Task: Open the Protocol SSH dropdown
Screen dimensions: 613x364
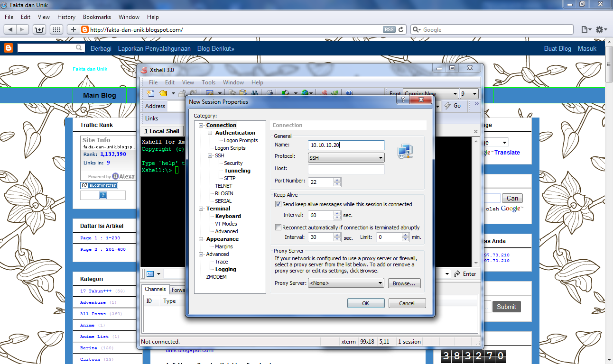Action: click(x=346, y=158)
